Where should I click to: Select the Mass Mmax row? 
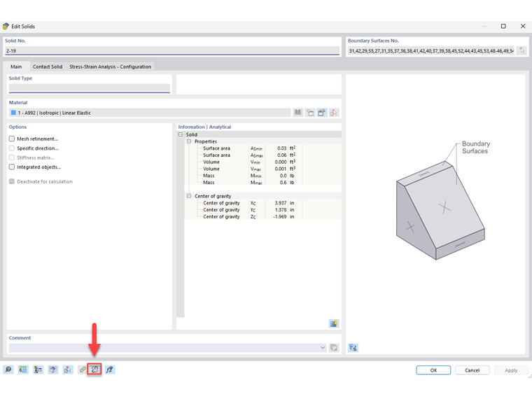coord(263,183)
